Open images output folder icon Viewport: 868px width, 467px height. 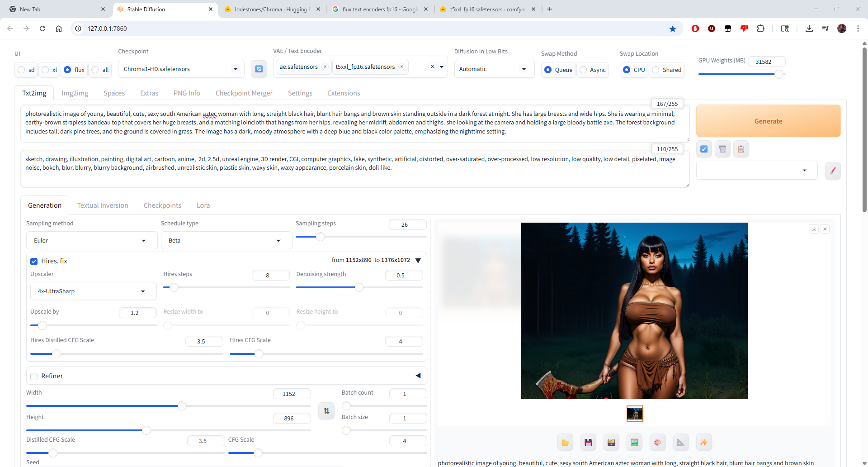(x=565, y=442)
